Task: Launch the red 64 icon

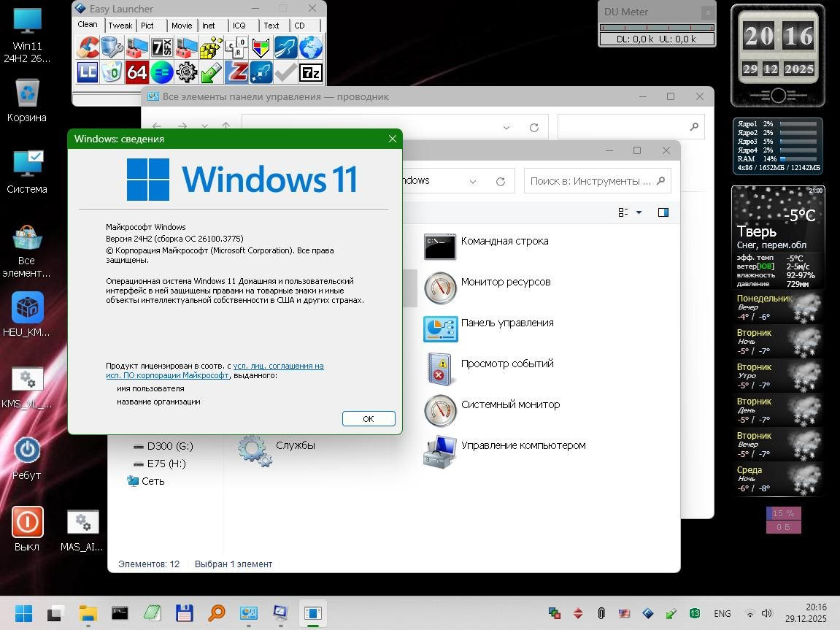Action: click(x=136, y=72)
